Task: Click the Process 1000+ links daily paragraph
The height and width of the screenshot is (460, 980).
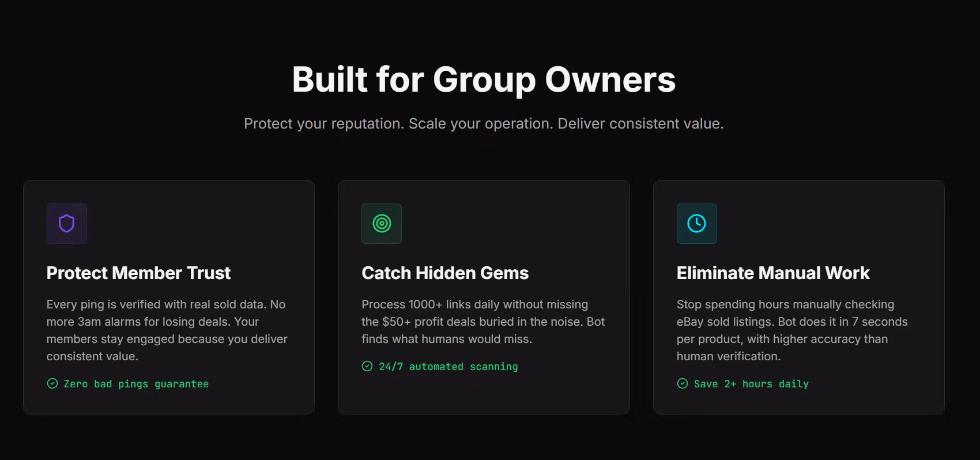Action: [x=483, y=322]
